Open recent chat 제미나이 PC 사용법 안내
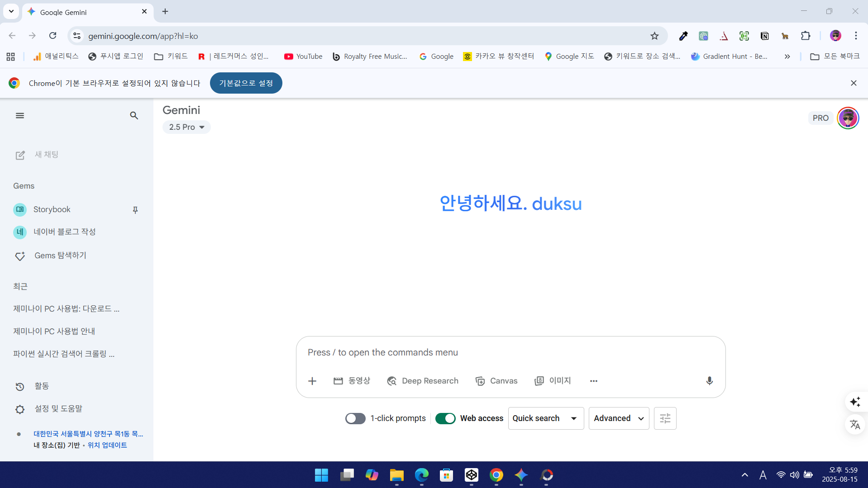The image size is (868, 488). (x=54, y=331)
